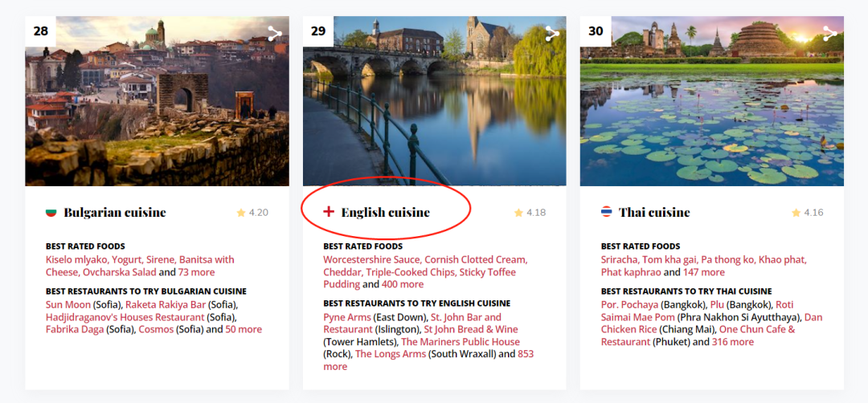Open the Cornish Clotted Cream link
The width and height of the screenshot is (868, 403).
pyautogui.click(x=476, y=260)
